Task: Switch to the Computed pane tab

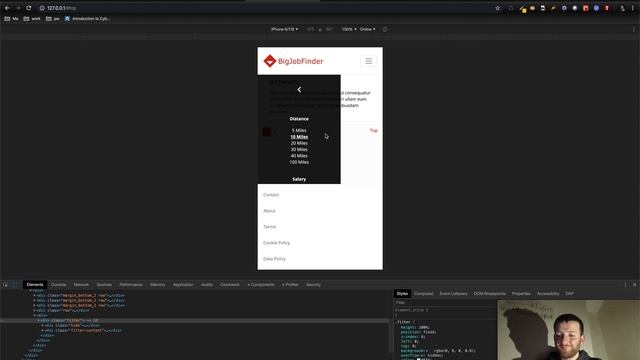Action: [x=424, y=293]
